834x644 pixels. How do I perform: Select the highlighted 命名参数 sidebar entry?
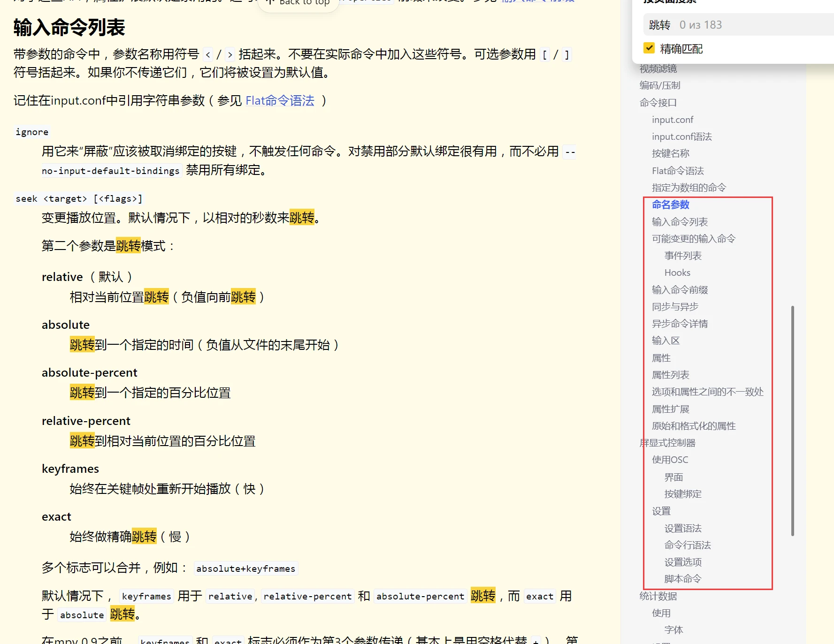(x=670, y=205)
